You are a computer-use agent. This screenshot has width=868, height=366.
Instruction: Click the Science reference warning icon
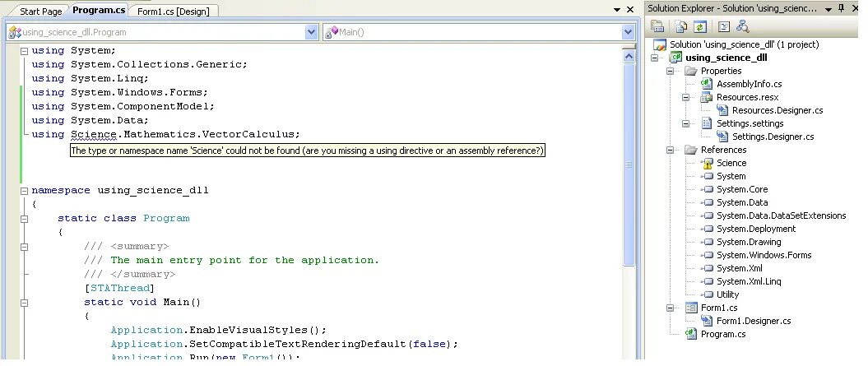click(x=707, y=163)
